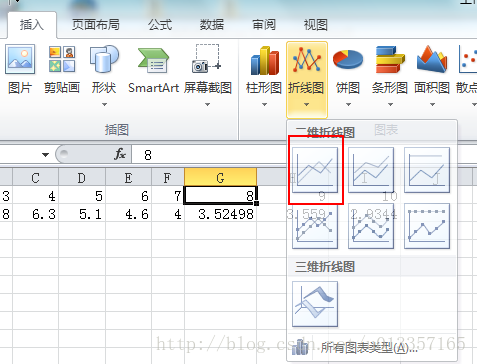Click the Screenshot (屏幕截图) camera icon
The width and height of the screenshot is (477, 364).
(207, 59)
